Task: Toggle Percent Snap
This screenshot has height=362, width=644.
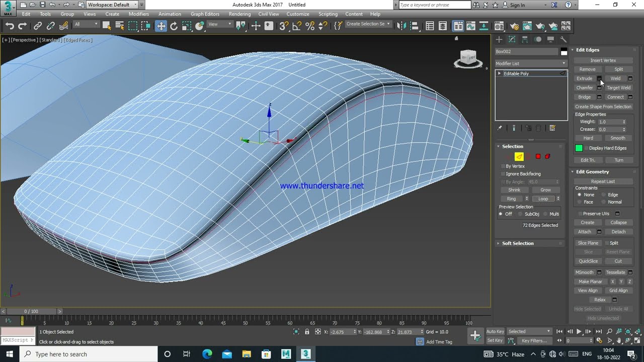Action: [x=310, y=26]
